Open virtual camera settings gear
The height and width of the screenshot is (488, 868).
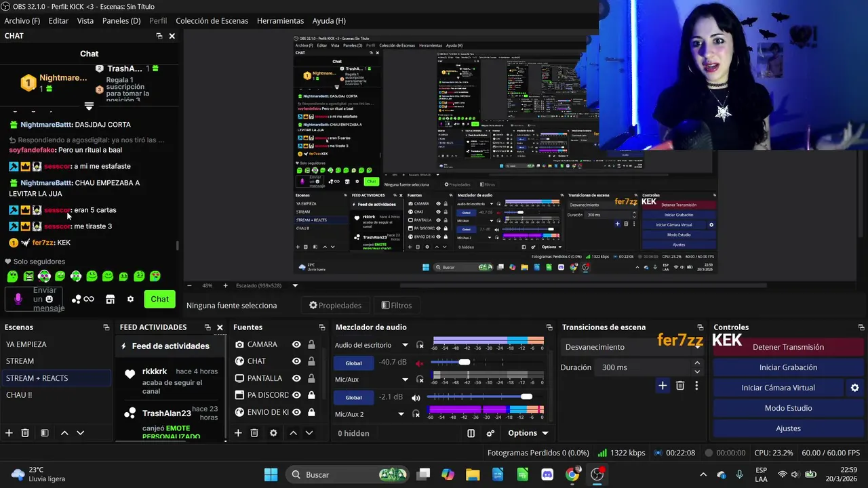(854, 388)
